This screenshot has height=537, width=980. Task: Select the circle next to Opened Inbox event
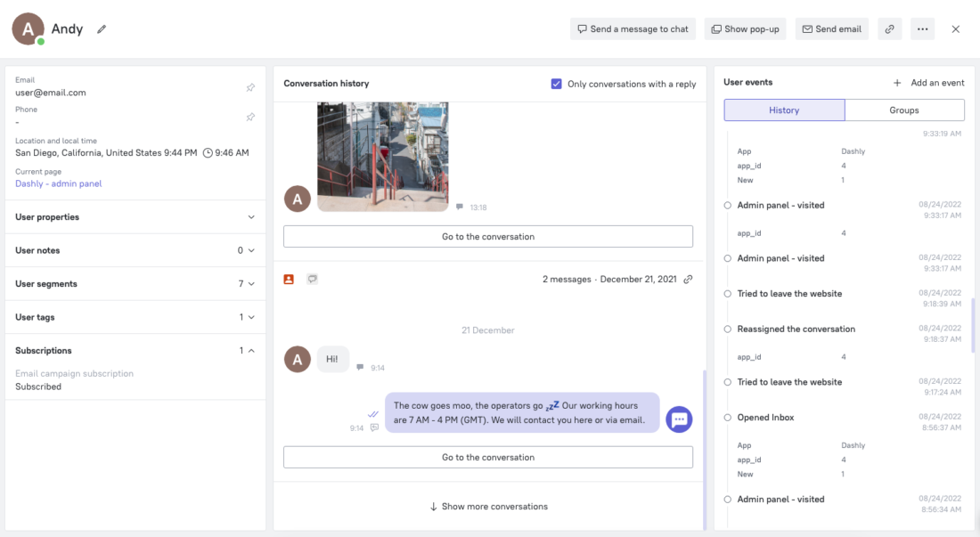pyautogui.click(x=727, y=417)
